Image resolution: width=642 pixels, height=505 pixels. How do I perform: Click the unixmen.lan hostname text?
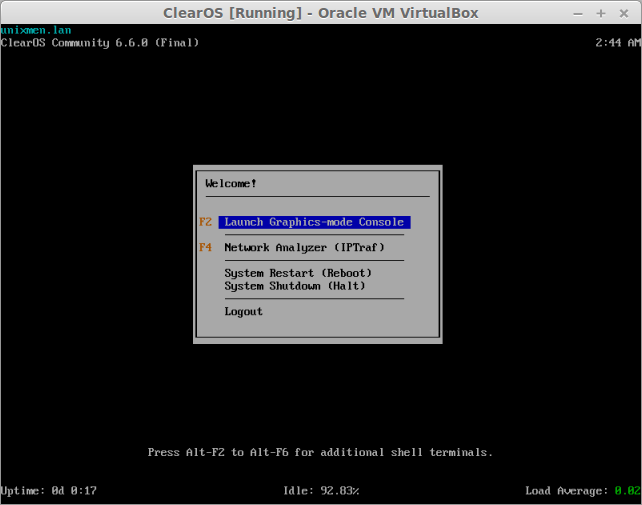click(36, 30)
